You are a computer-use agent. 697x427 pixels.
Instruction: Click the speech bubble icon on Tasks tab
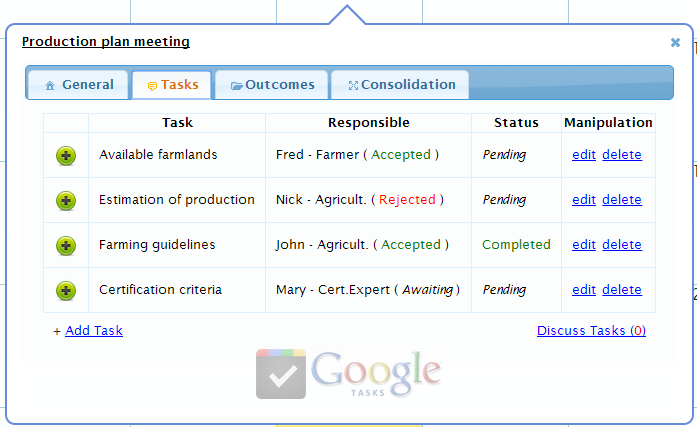point(152,86)
